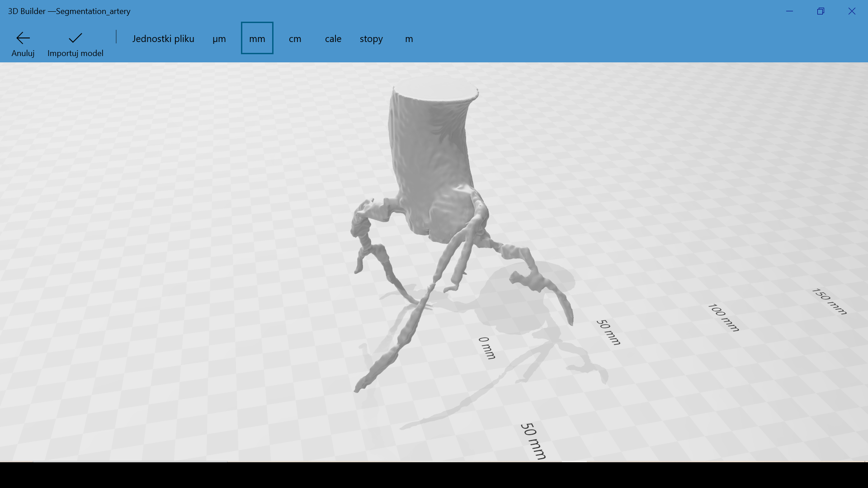Click the Anuluj back arrow icon
The height and width of the screenshot is (488, 868).
coord(23,38)
